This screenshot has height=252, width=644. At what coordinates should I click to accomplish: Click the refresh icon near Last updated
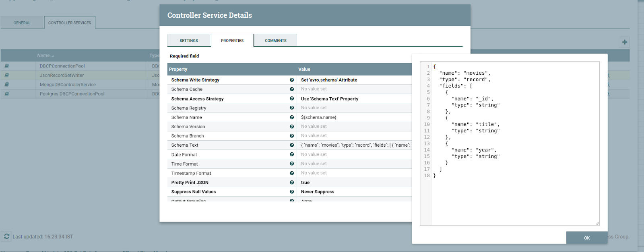tap(6, 236)
